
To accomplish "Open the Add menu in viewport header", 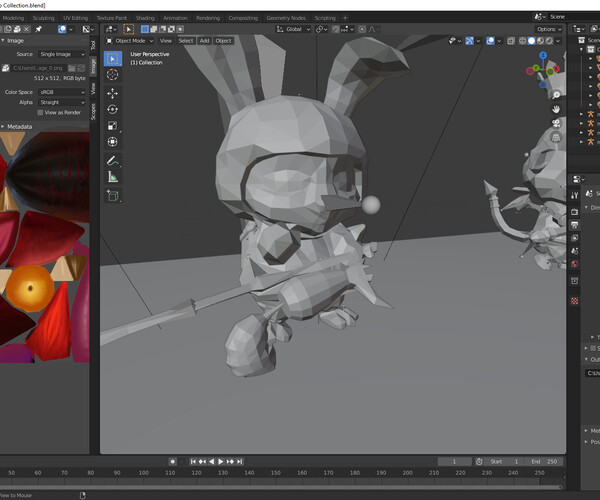I will (x=204, y=41).
